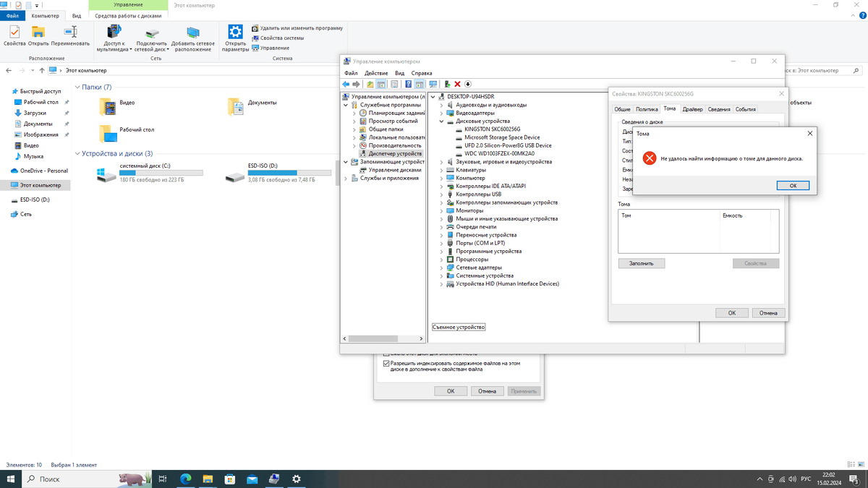Switch to the Политика tab
Image resolution: width=868 pixels, height=488 pixels.
point(647,109)
